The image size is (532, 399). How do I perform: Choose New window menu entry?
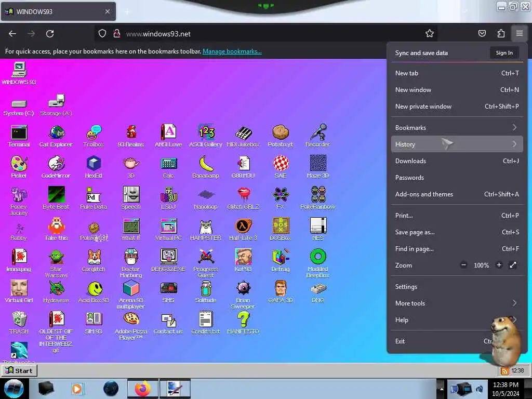tap(457, 89)
